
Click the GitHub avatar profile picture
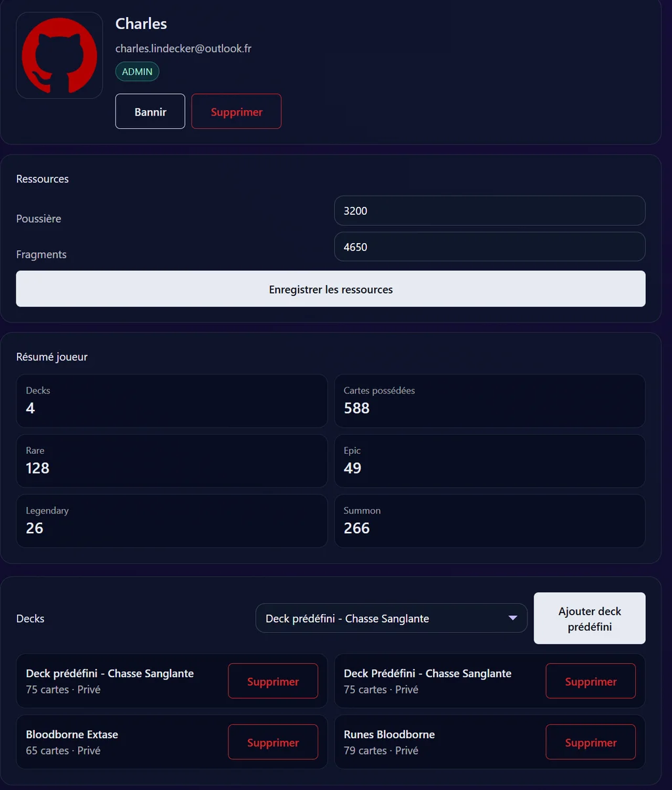(59, 56)
